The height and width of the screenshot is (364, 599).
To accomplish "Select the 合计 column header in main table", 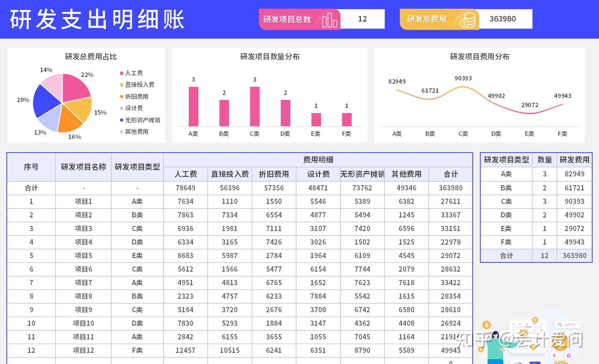I will pyautogui.click(x=450, y=174).
